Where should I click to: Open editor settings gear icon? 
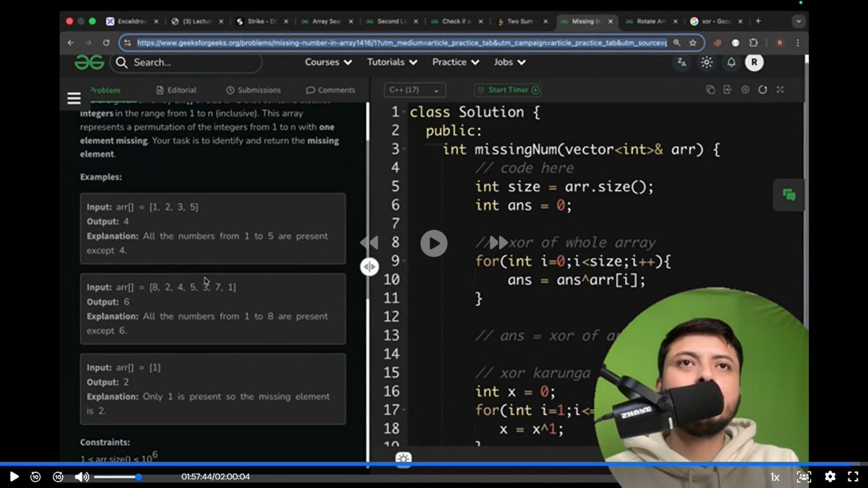click(745, 90)
